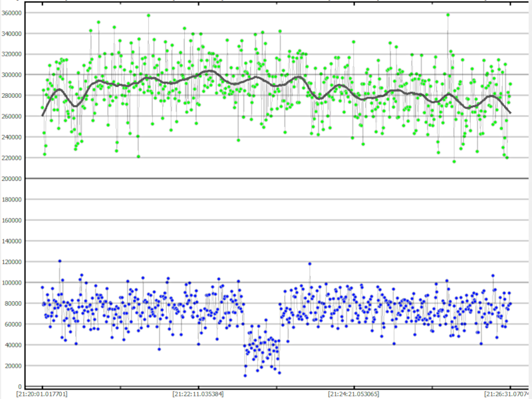
Task: Click the 300000 y-axis tick label
Action: point(12,75)
